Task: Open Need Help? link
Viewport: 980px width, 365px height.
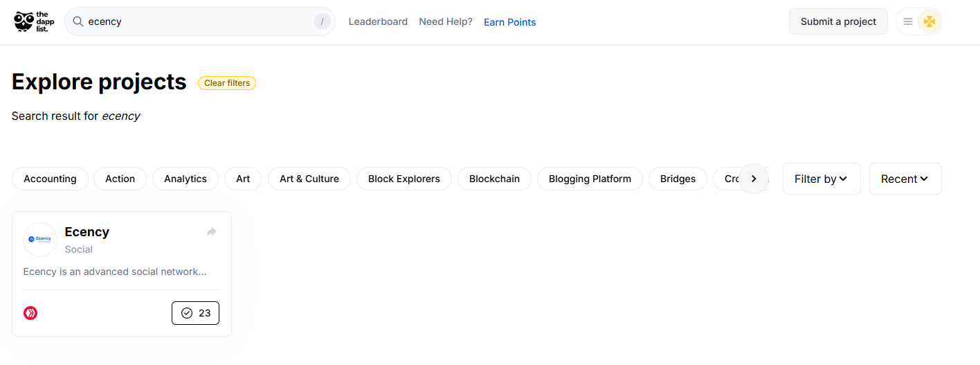Action: 446,21
